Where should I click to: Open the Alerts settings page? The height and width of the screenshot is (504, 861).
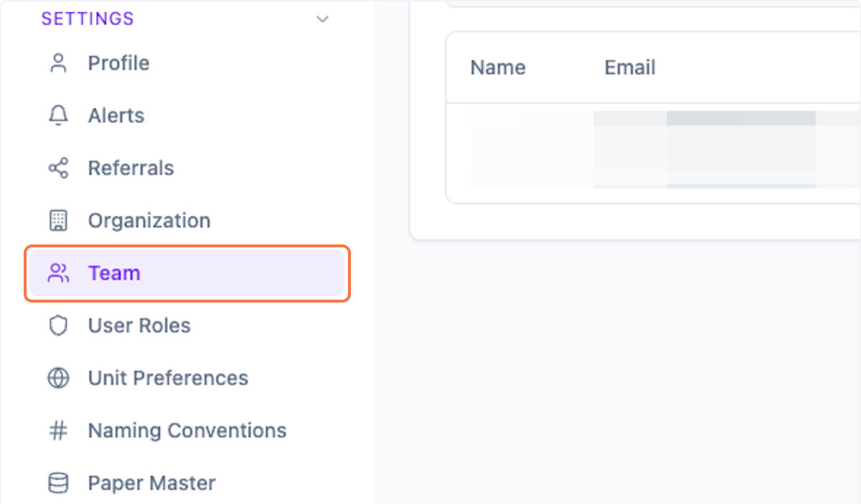[116, 115]
